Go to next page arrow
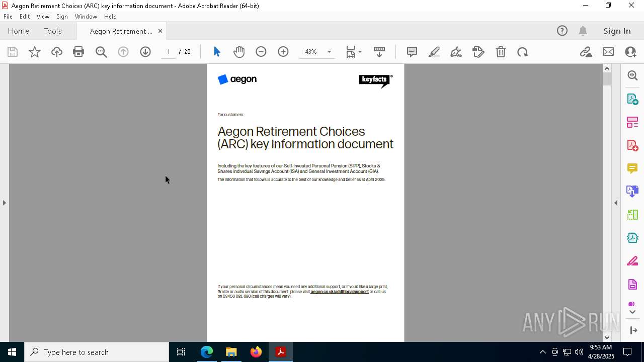The width and height of the screenshot is (644, 362). tap(145, 52)
